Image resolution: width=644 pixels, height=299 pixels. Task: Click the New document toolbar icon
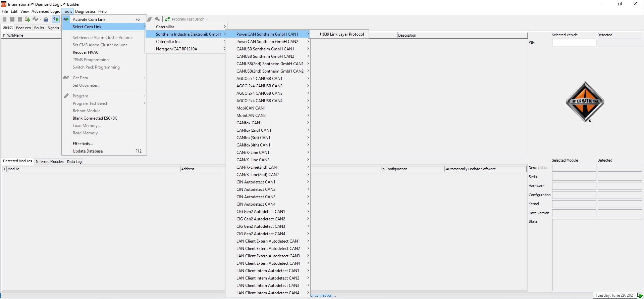(x=4, y=19)
